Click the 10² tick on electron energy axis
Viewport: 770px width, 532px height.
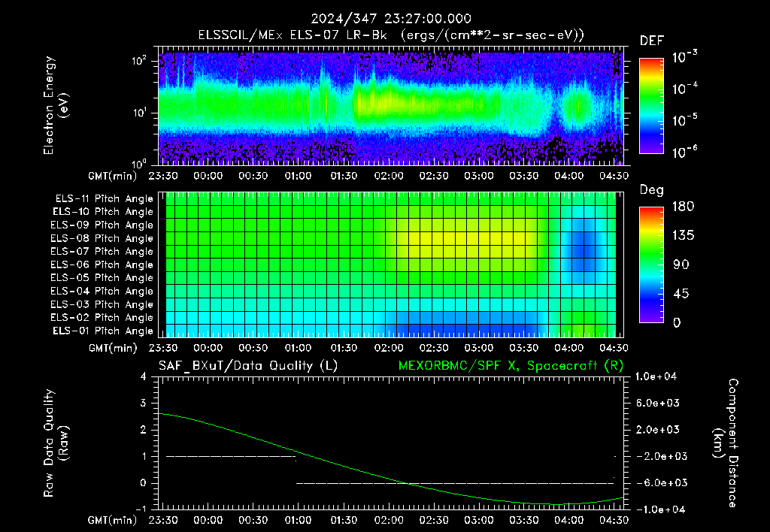(x=139, y=61)
